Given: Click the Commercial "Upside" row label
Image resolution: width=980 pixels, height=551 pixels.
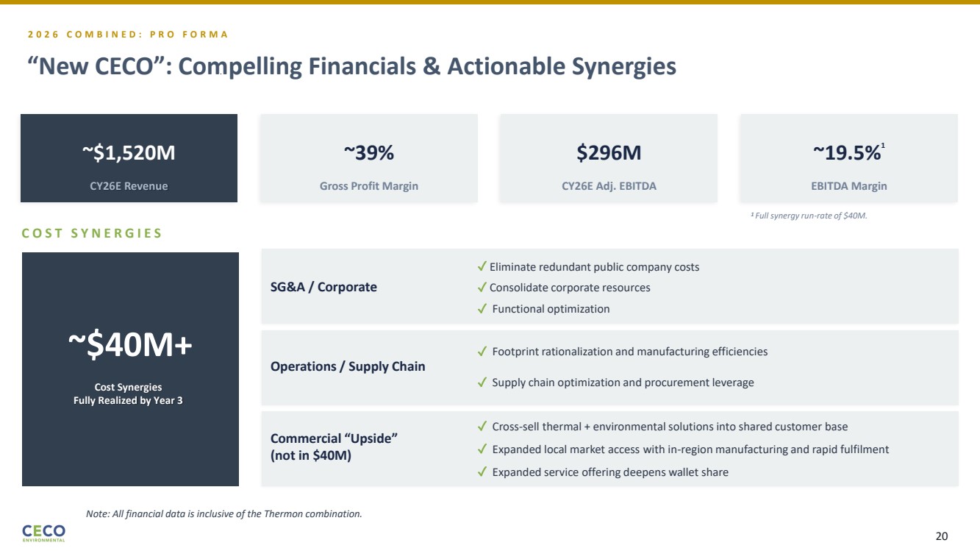Looking at the screenshot, I should [334, 447].
